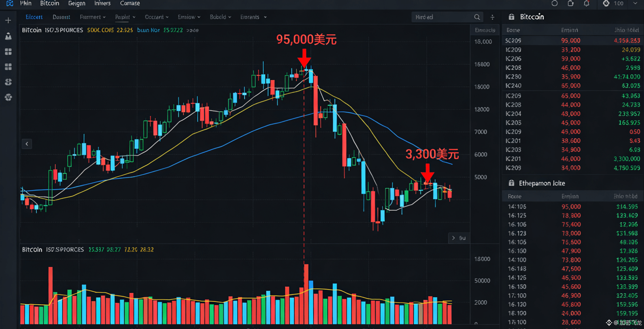Viewport: 644px width, 329px height.
Task: Click the Bu button near chart bottom-right
Action: point(458,238)
